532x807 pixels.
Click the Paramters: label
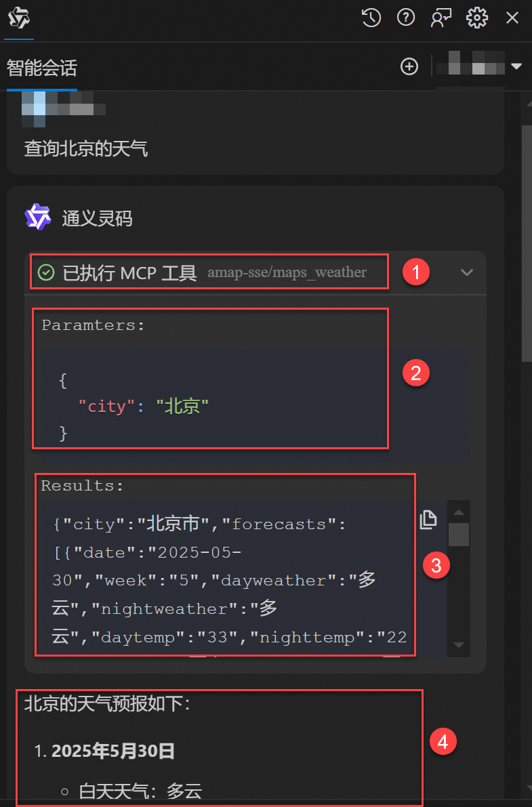(94, 325)
